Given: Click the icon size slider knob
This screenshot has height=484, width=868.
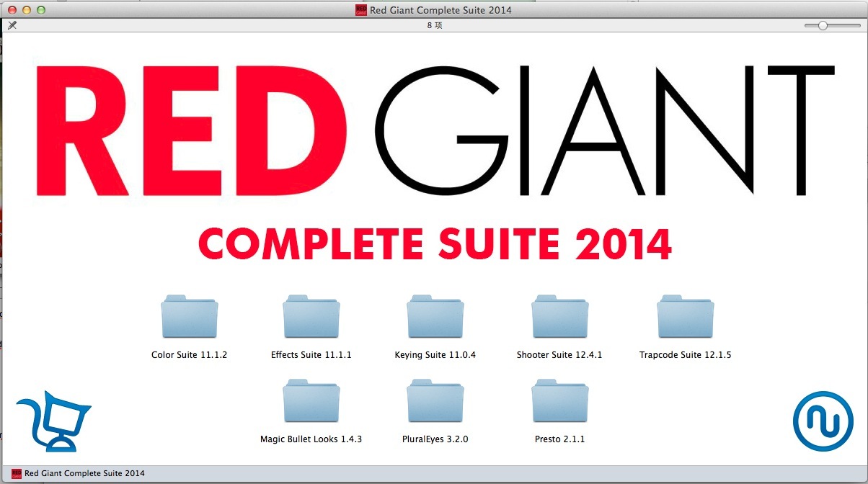Looking at the screenshot, I should click(823, 25).
